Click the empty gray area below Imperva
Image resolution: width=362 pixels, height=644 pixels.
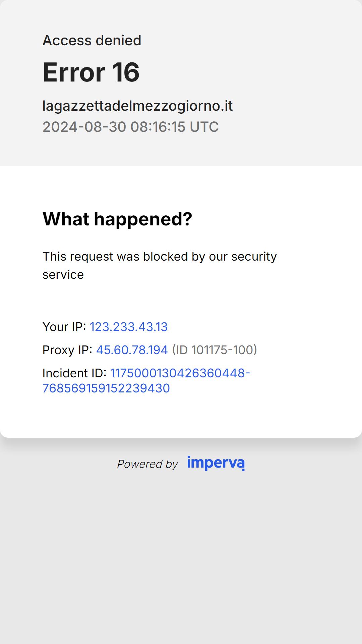point(181,557)
